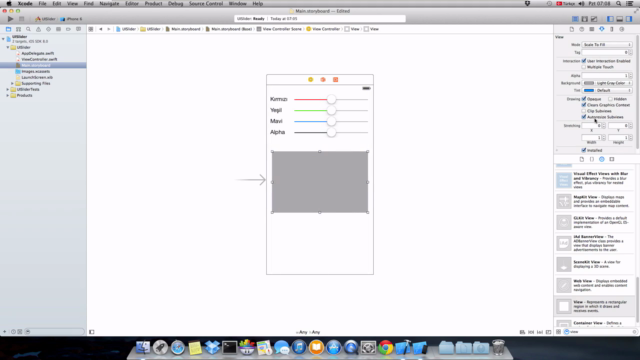Screen dimensions: 640x360
Task: Show the File inspector
Action: 571,29
